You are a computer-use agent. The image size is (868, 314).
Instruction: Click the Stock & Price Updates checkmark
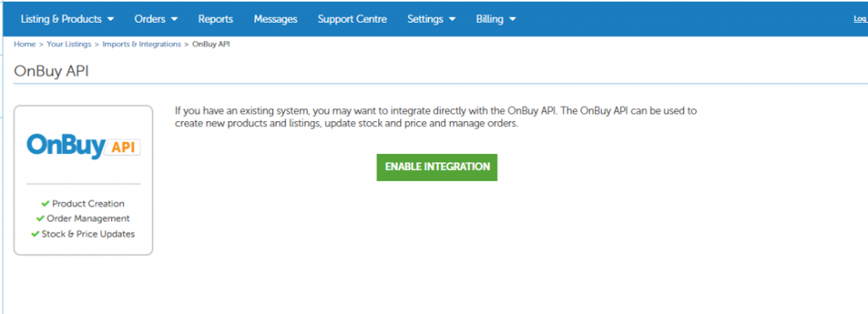pos(35,234)
